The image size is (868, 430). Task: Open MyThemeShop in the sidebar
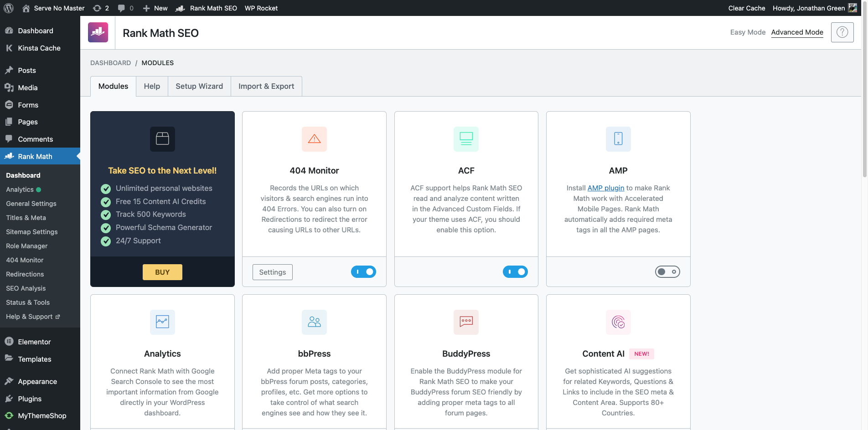click(40, 415)
